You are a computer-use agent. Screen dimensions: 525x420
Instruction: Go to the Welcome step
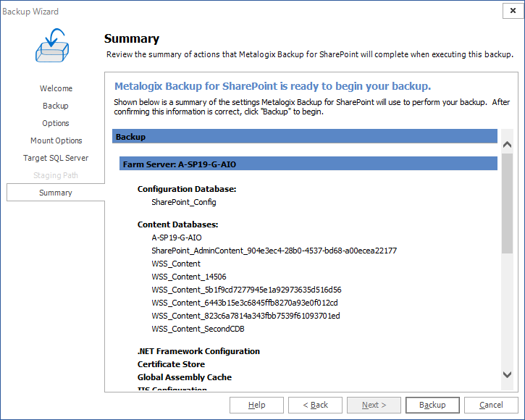coord(56,88)
